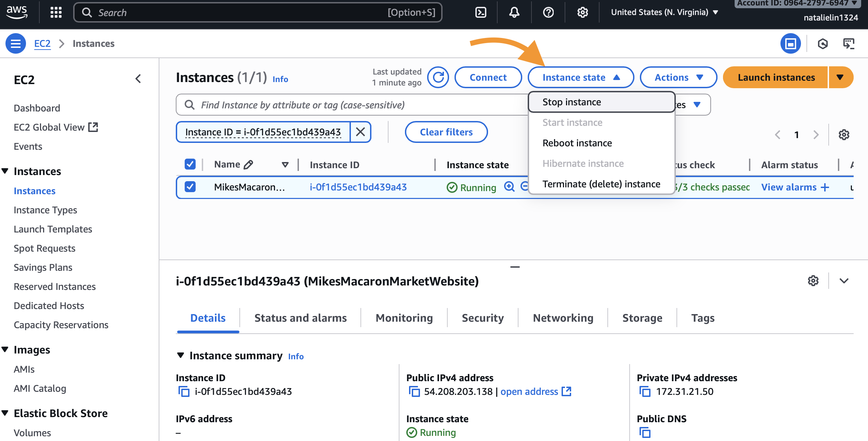Switch to the Networking tab

[563, 318]
